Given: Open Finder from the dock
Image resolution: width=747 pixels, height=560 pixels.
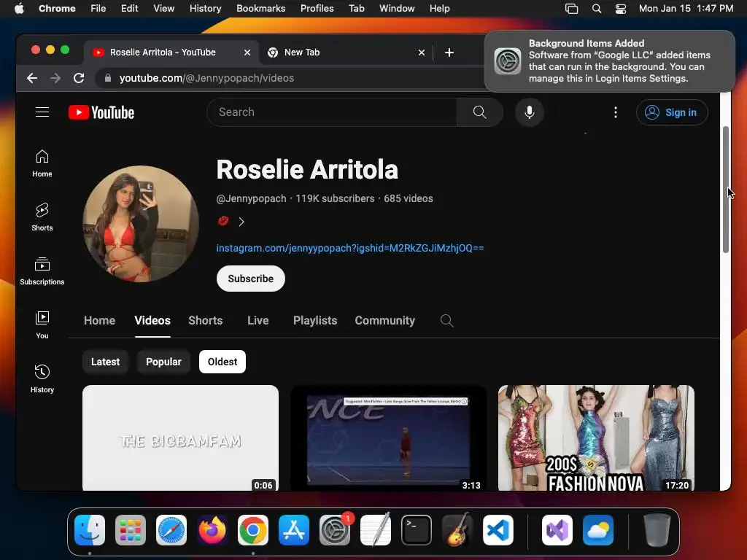Looking at the screenshot, I should click(x=90, y=530).
